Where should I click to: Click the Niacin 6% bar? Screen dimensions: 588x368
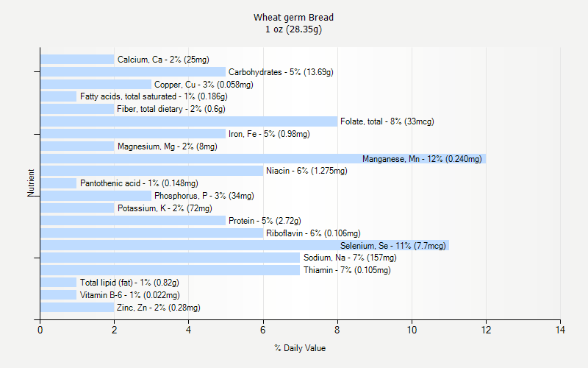click(x=151, y=171)
